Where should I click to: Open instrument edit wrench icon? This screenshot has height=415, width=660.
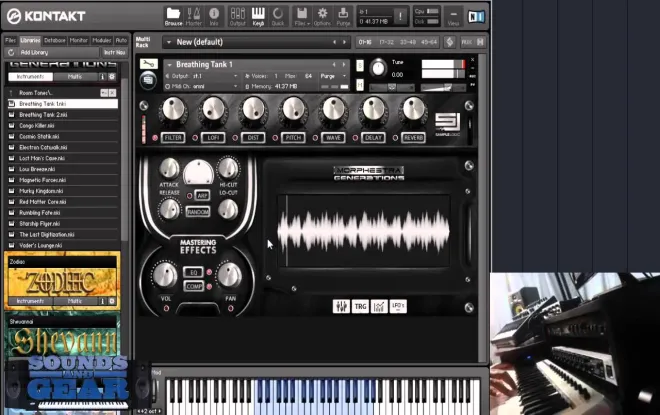point(149,64)
